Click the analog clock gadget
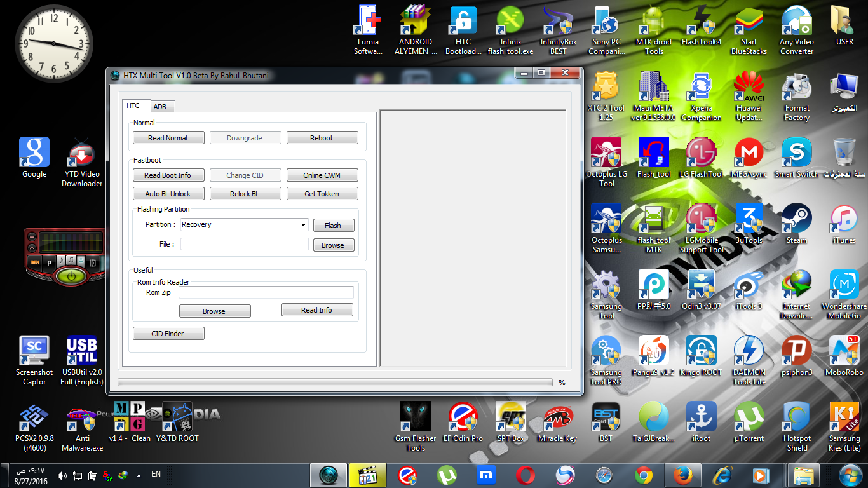The height and width of the screenshot is (488, 868). [54, 43]
